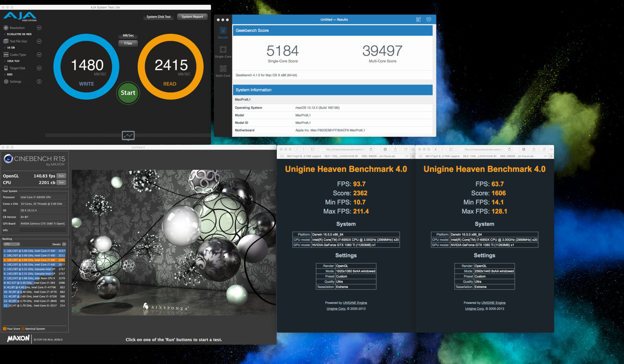Click the Codec Type grid icon

pyautogui.click(x=6, y=55)
